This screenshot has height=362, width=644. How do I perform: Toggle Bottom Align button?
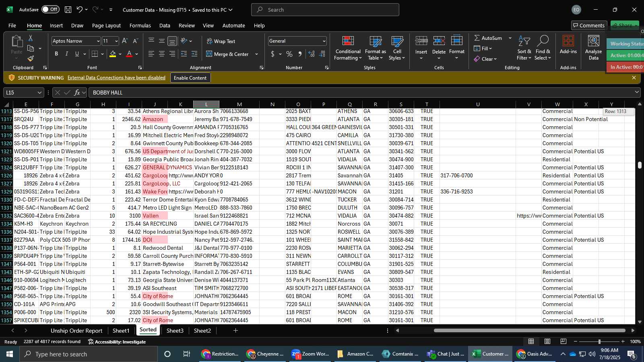[x=172, y=41]
